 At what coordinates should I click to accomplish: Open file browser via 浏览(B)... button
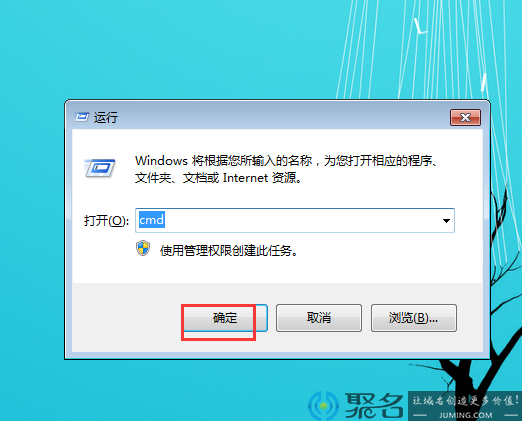tap(414, 318)
